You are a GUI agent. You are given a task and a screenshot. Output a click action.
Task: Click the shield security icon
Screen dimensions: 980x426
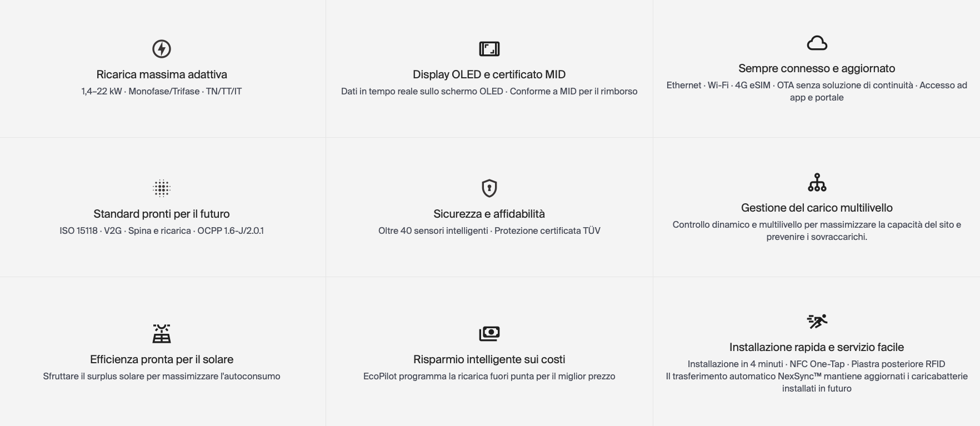(489, 188)
